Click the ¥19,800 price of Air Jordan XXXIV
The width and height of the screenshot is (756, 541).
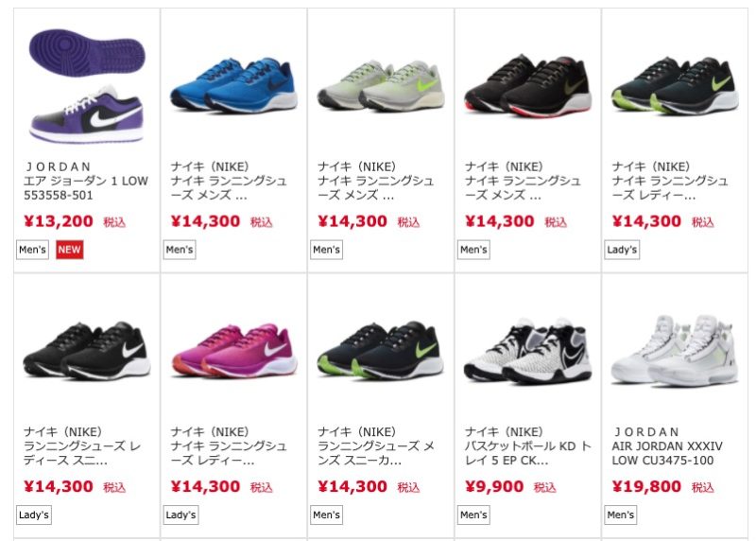[x=646, y=486]
